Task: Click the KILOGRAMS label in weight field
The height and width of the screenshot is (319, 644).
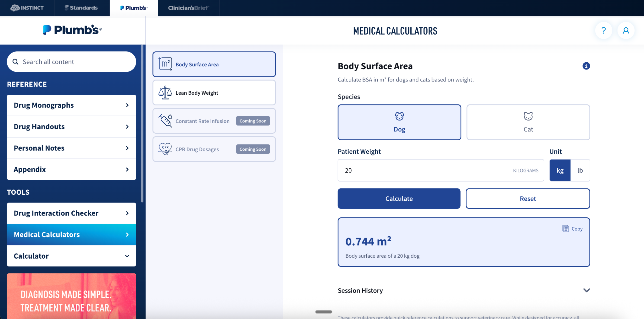Action: pos(526,171)
